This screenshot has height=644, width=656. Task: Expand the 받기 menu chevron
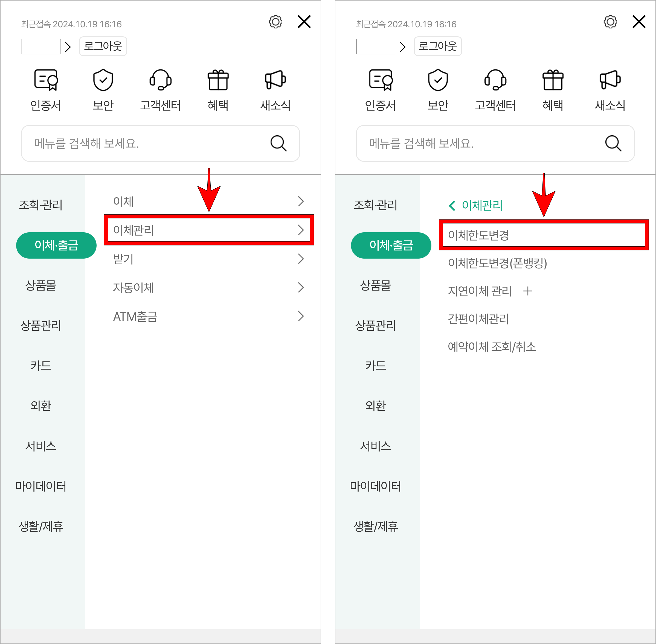pos(301,259)
